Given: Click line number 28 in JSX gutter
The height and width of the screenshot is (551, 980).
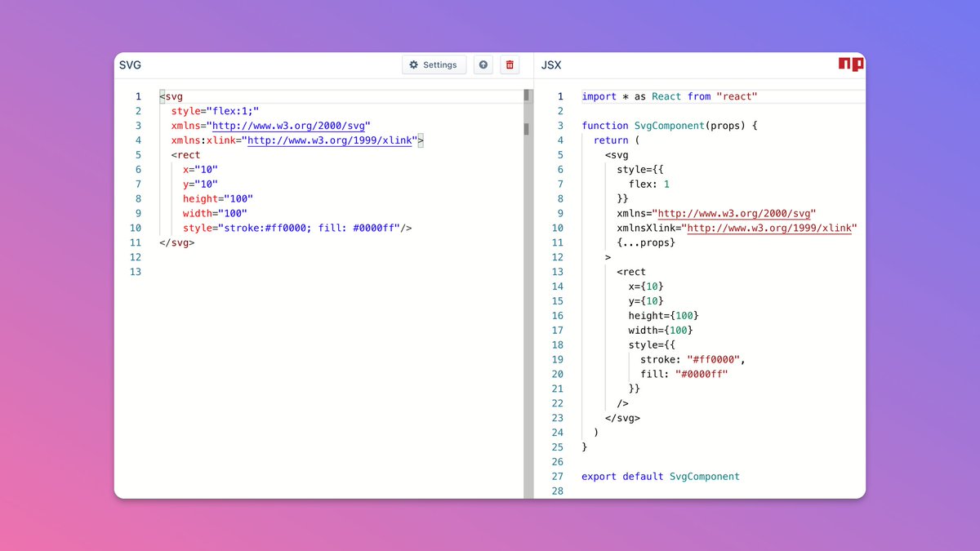Looking at the screenshot, I should pyautogui.click(x=558, y=493).
